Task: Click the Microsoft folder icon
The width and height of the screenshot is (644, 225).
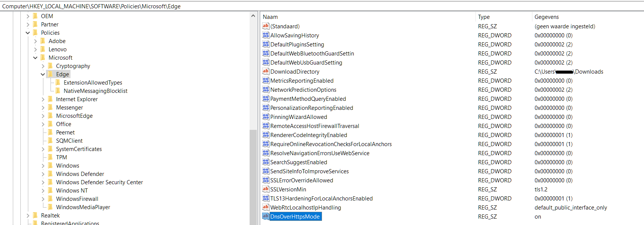Action: coord(43,57)
